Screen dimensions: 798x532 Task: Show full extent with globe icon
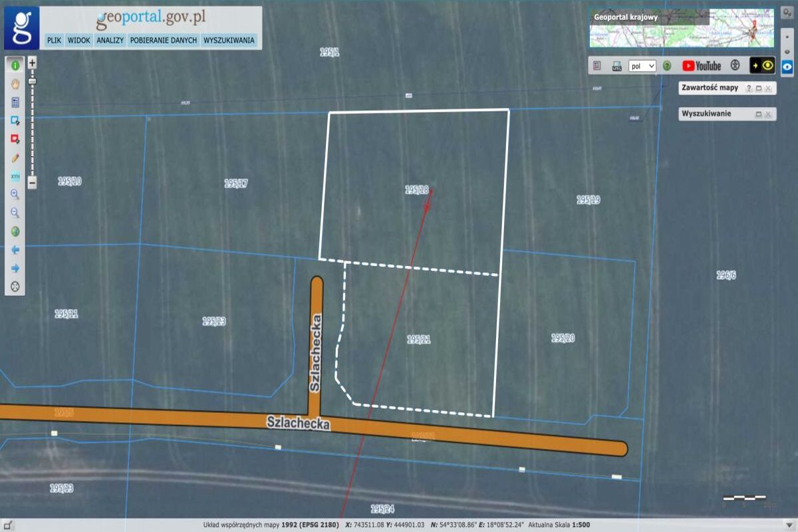tap(15, 231)
